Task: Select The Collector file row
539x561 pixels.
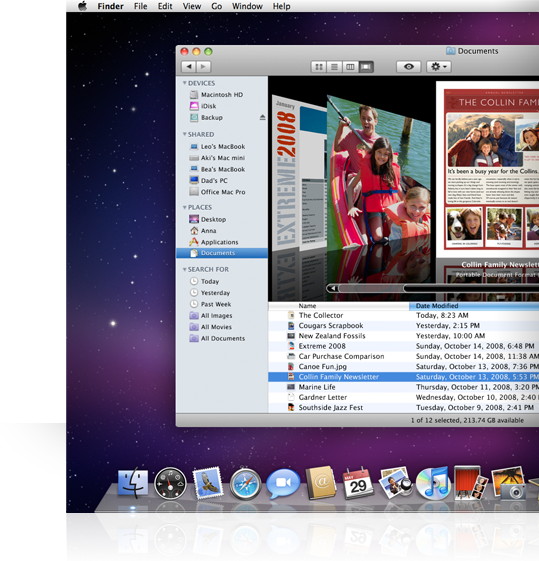Action: point(403,316)
